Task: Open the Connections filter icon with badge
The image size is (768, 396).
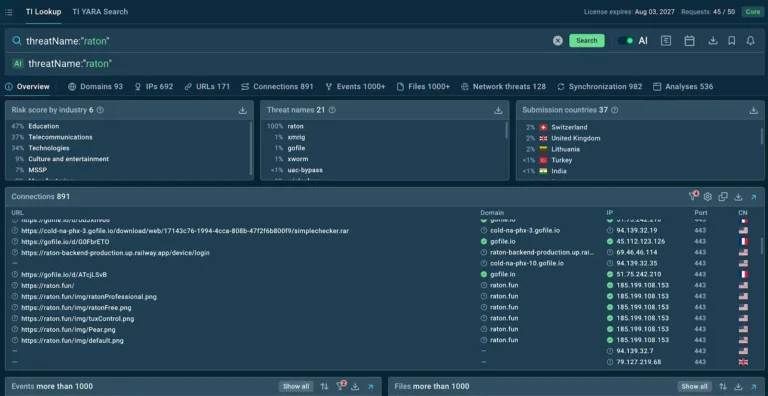Action: (x=693, y=197)
